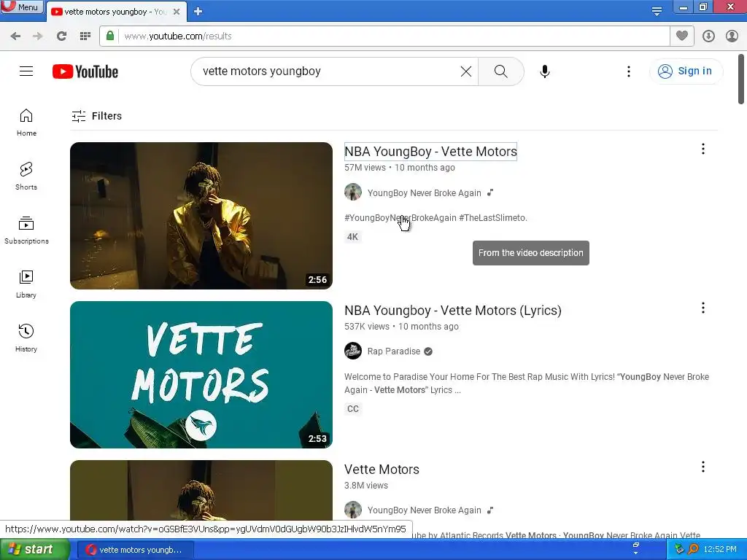The height and width of the screenshot is (560, 747).
Task: Search with your voice microphone
Action: tap(544, 71)
